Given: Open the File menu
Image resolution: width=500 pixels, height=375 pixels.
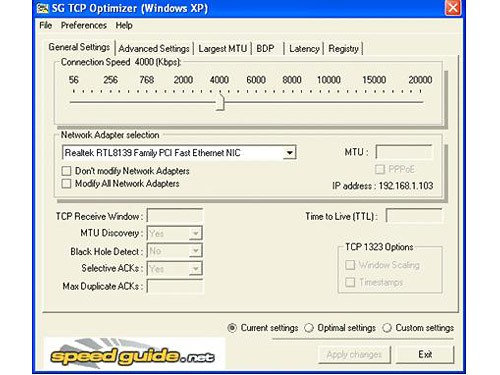Looking at the screenshot, I should click(x=46, y=25).
